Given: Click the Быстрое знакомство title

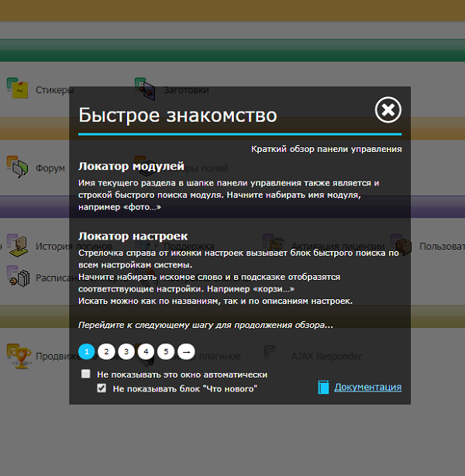Looking at the screenshot, I should [177, 116].
